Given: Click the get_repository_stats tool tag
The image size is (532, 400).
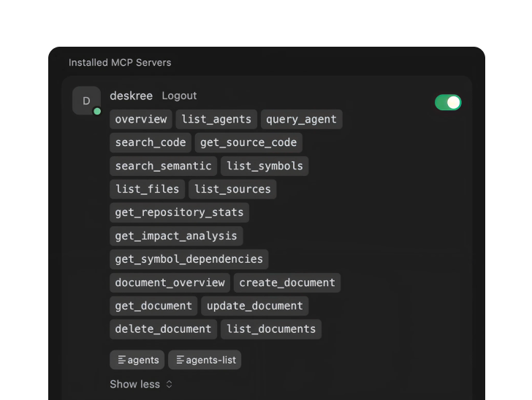Looking at the screenshot, I should [179, 212].
